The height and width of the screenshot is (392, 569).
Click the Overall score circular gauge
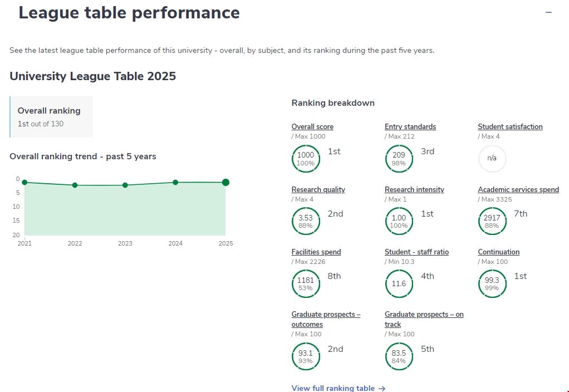tap(306, 159)
